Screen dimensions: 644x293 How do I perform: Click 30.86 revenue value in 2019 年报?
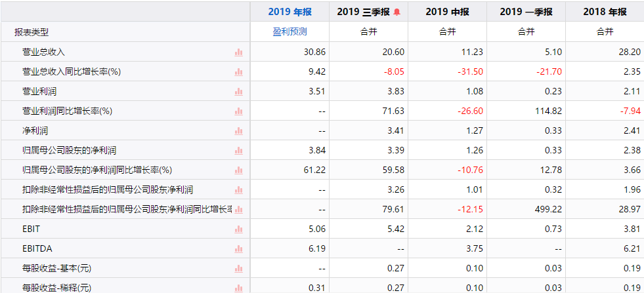pyautogui.click(x=315, y=52)
